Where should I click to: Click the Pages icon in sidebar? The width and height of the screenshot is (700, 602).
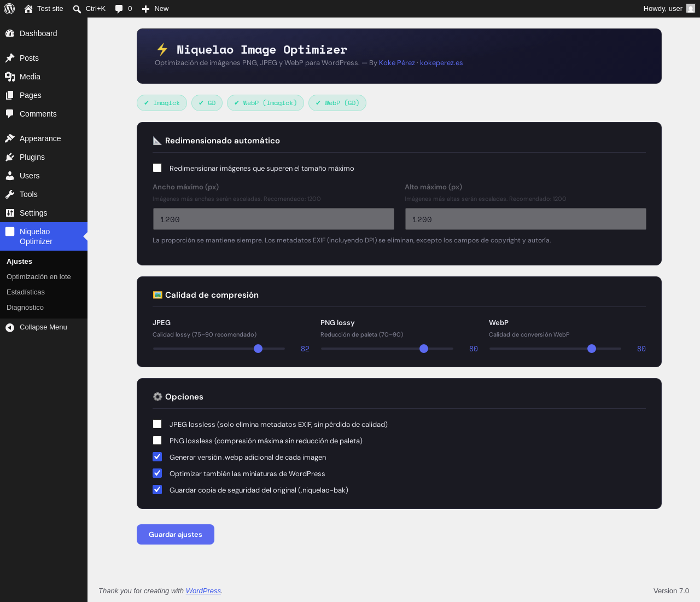10,95
